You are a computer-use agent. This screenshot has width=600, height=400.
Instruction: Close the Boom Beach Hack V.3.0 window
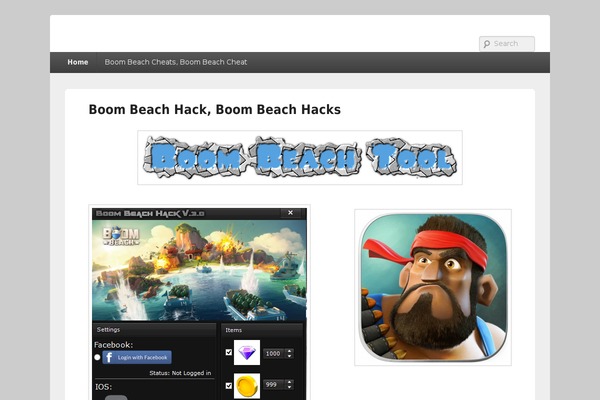tap(290, 213)
